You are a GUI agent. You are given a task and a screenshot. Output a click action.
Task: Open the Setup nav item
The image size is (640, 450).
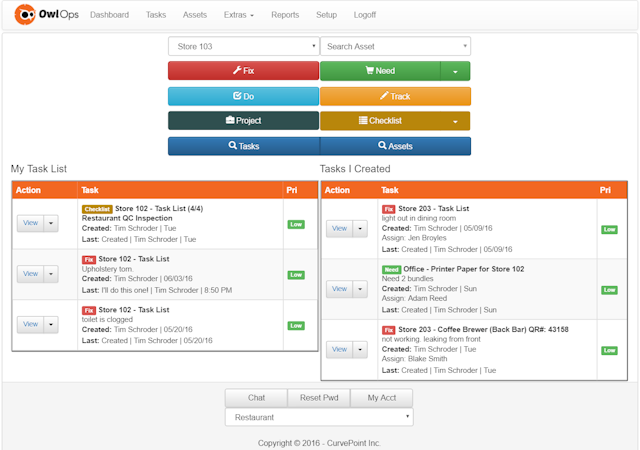(x=327, y=15)
